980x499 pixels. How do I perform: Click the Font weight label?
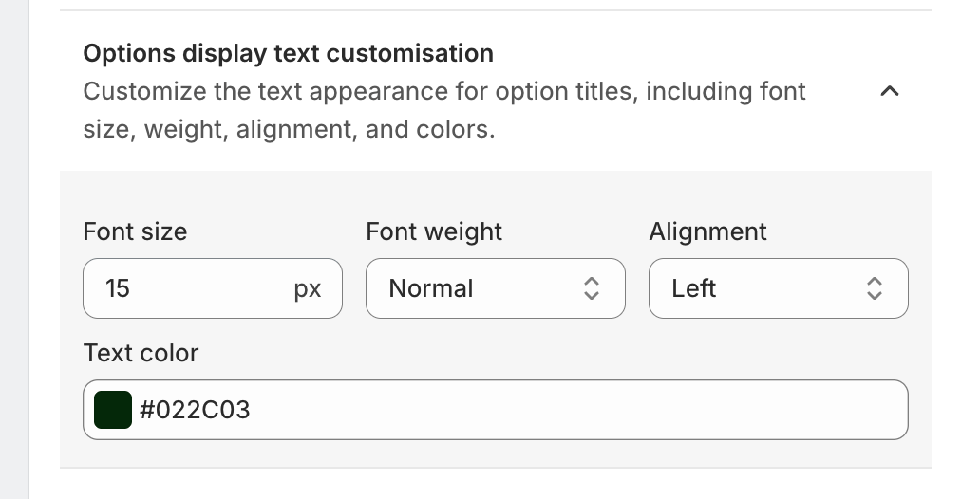[434, 231]
